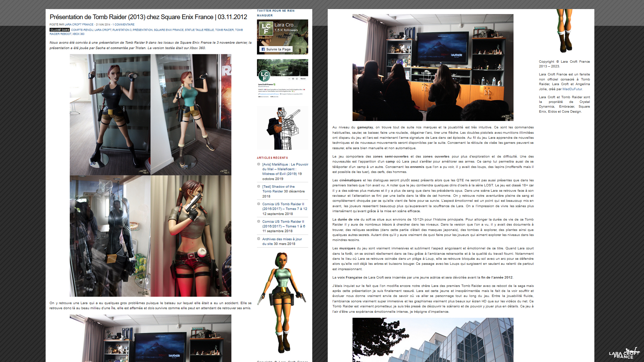Click the 'MadDuFutur' creator link
This screenshot has height=362, width=644.
pos(572,89)
